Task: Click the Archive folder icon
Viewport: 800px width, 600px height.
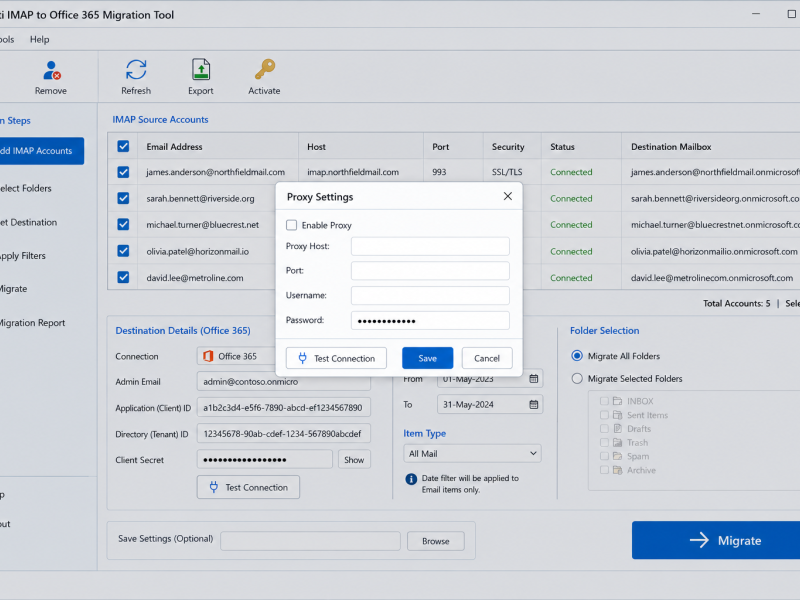Action: coord(617,470)
